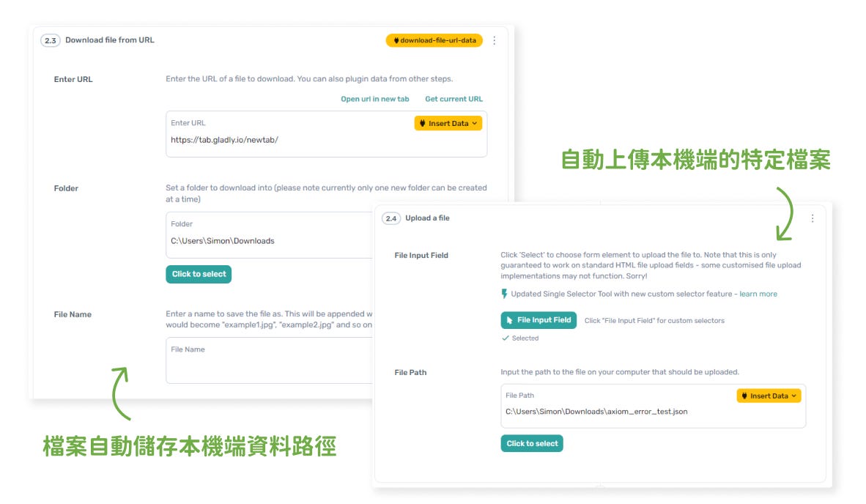Click the Download file from URL step title
Image resolution: width=866 pixels, height=504 pixels.
coord(110,40)
